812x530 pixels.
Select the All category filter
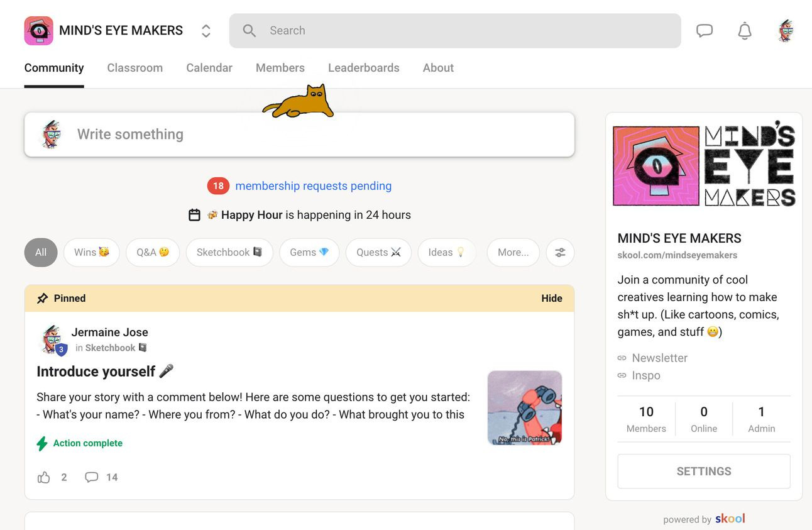click(x=41, y=253)
